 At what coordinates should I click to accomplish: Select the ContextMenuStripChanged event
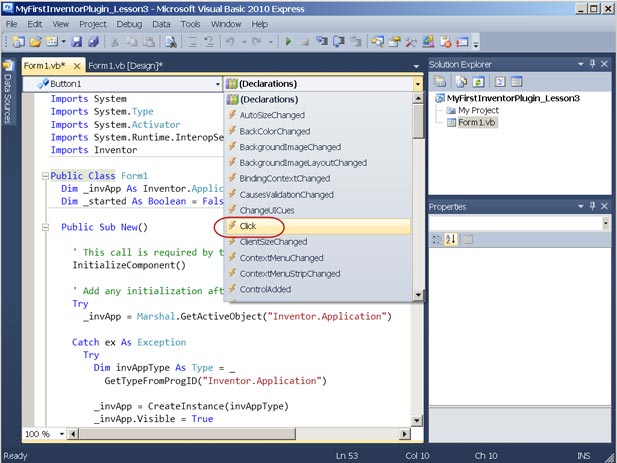click(318, 274)
